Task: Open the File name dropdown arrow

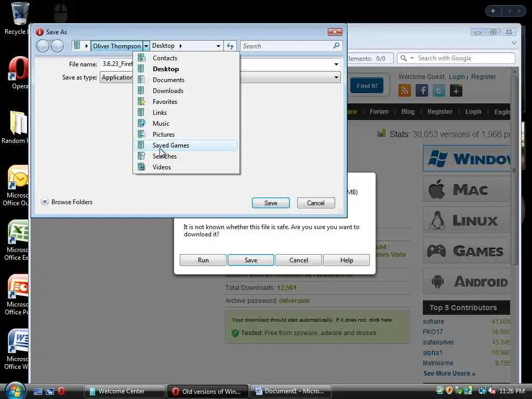Action: (336, 64)
